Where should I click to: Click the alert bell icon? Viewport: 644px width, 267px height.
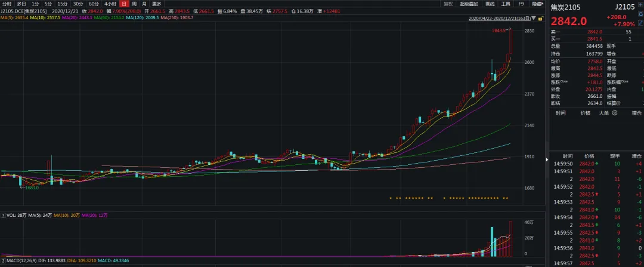[x=640, y=14]
